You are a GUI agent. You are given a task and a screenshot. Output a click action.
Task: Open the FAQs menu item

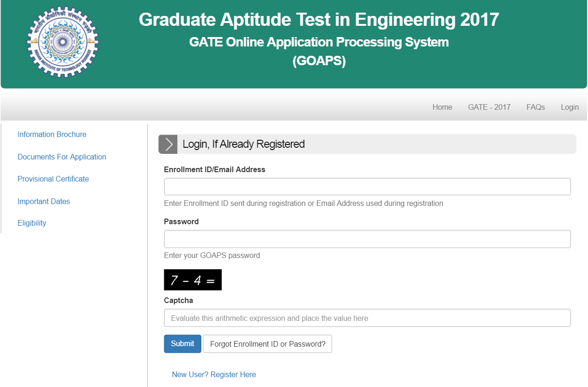point(535,107)
